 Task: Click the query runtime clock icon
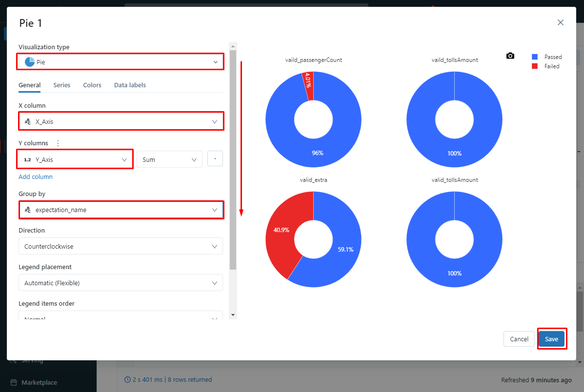[x=127, y=380]
